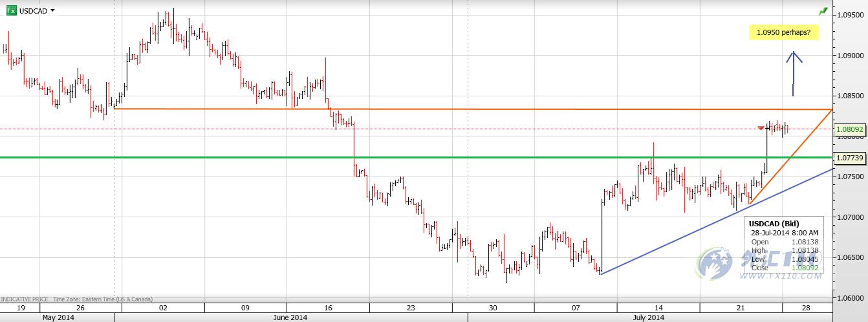Click the '07' date on time axis

click(x=575, y=308)
